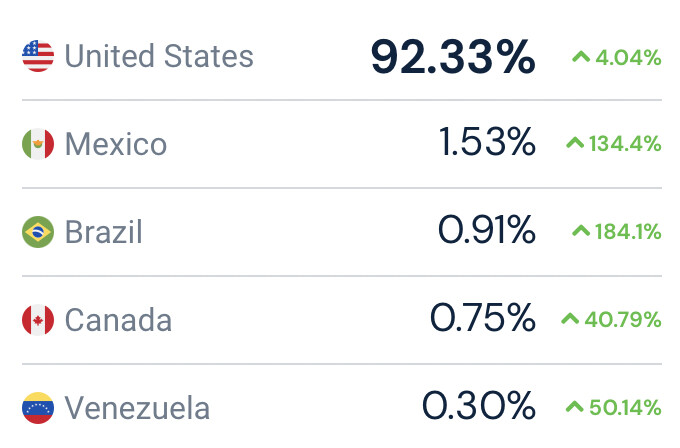Click the 0.75% Canada share value

click(x=483, y=318)
